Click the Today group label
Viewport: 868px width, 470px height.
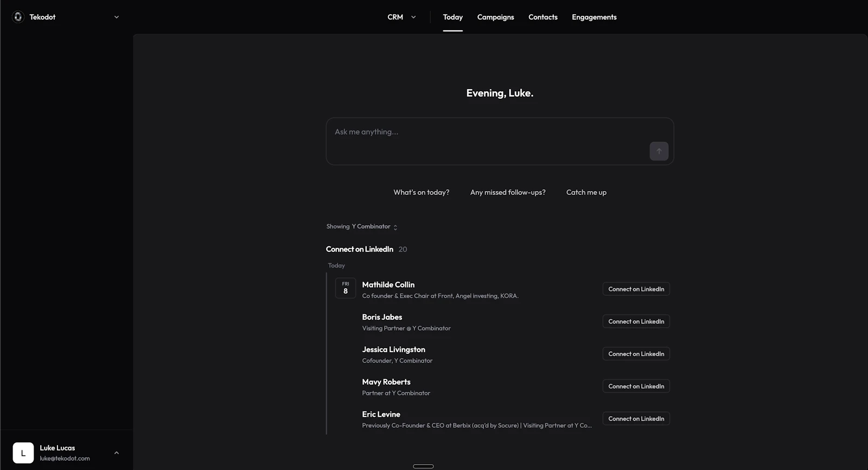pos(336,265)
